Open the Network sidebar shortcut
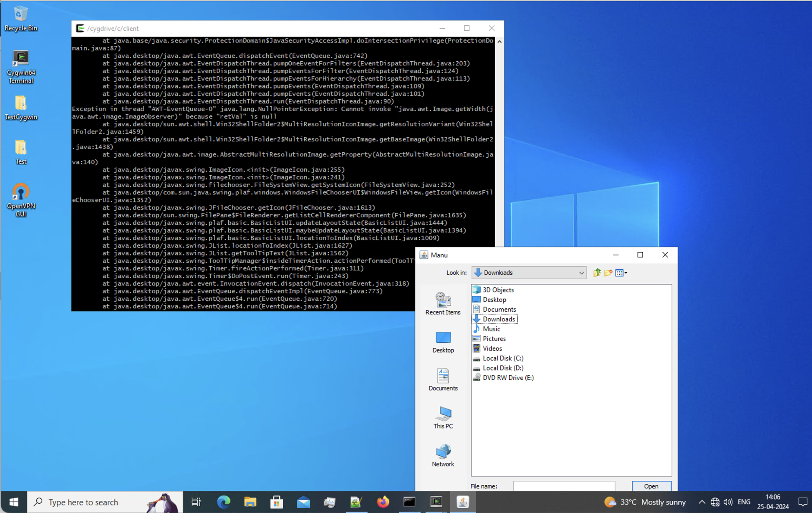Screen dimensions: 812x513 tap(443, 455)
